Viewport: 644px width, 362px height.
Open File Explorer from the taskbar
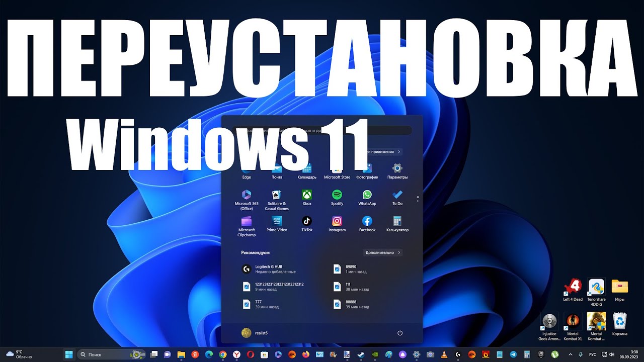181,354
